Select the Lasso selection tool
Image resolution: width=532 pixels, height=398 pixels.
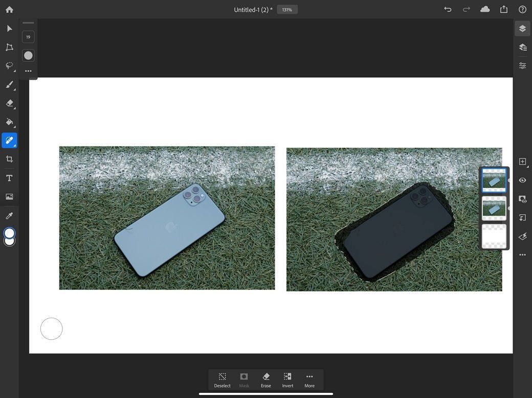[8, 65]
